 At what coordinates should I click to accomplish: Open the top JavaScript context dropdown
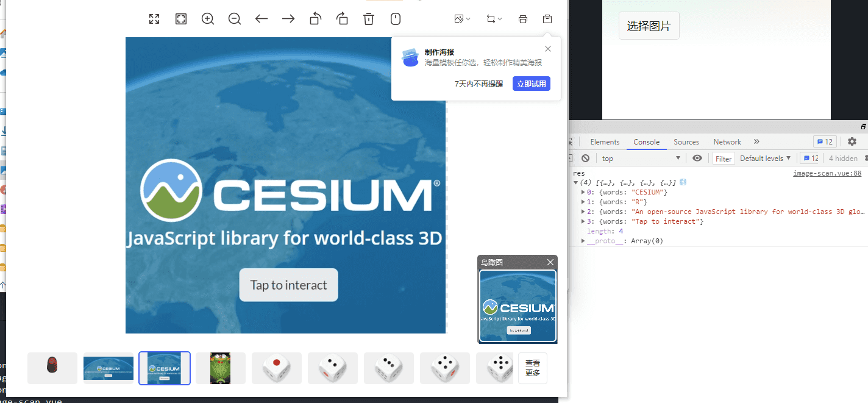point(641,159)
